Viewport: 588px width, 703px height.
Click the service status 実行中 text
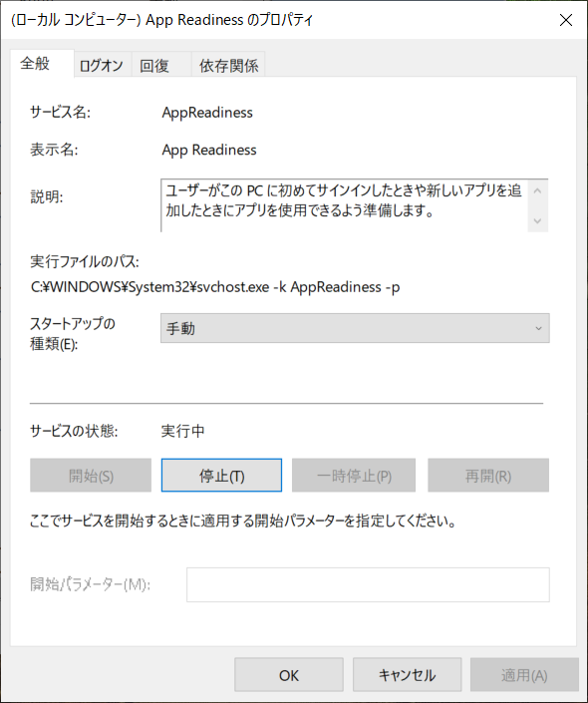click(x=182, y=431)
